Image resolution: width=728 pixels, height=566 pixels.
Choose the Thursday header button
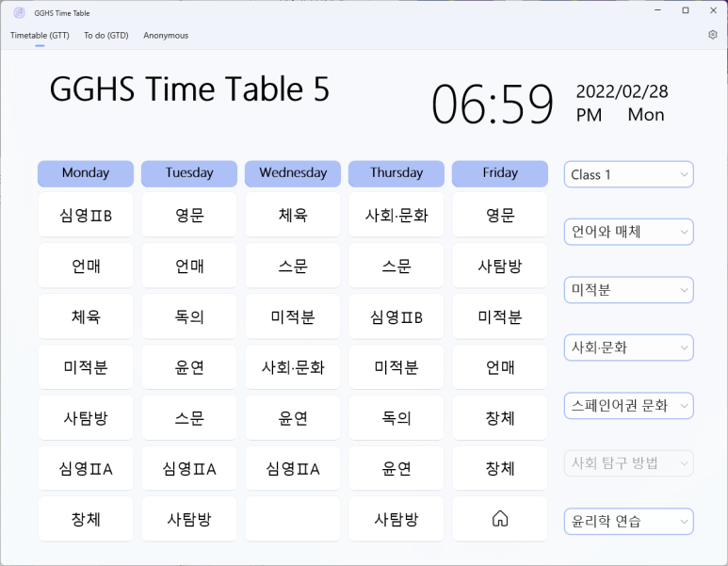(x=396, y=173)
